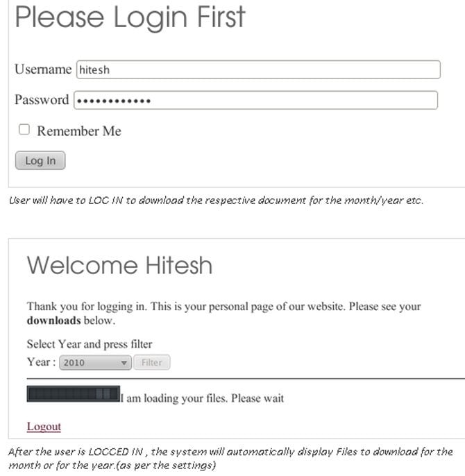Enable the Remember Me checkbox
Screen dimensions: 465x476
pyautogui.click(x=24, y=130)
